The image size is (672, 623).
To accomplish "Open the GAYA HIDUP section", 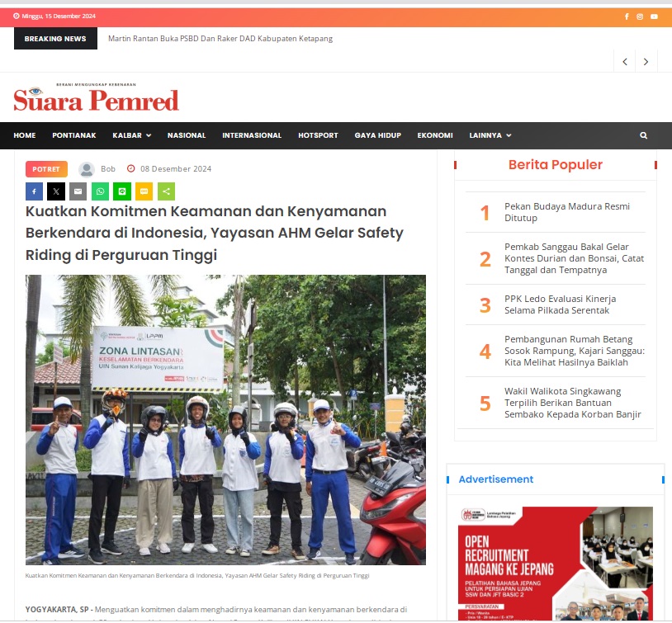I will point(377,135).
